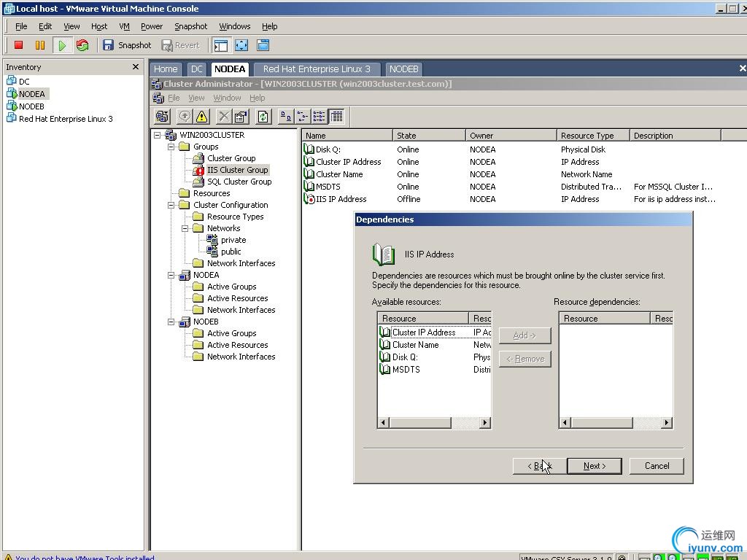Switch to full screen mode icon
This screenshot has width=747, height=560.
coord(241,45)
